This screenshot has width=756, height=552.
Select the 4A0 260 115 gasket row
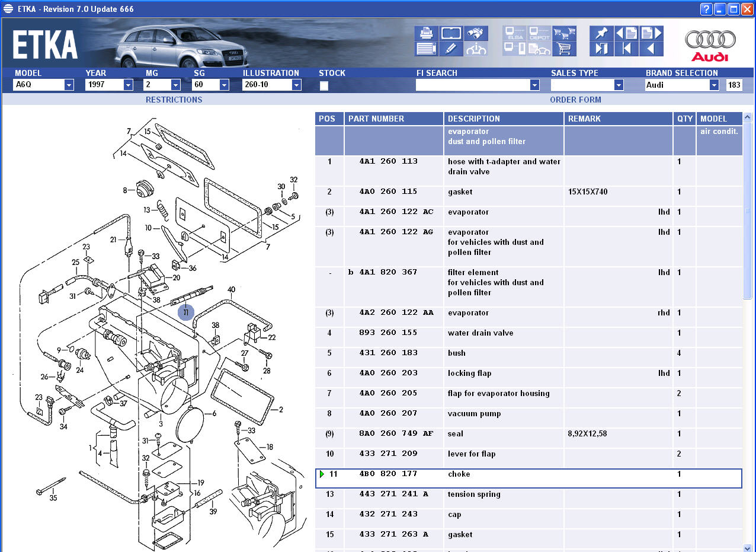tap(528, 196)
